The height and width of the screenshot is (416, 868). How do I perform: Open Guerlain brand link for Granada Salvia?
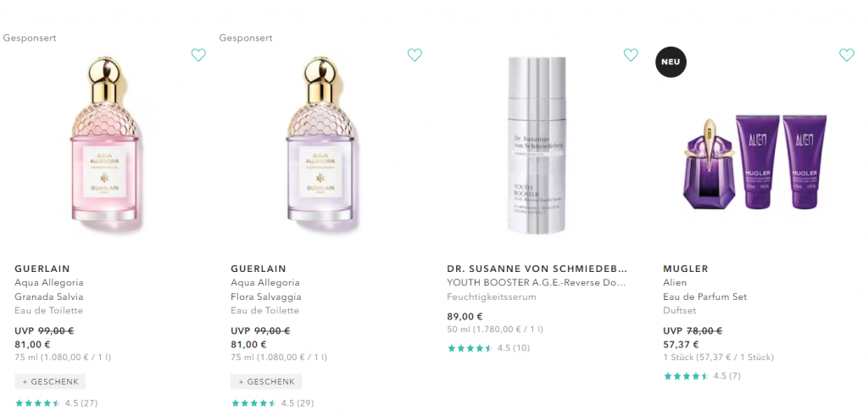pos(42,269)
